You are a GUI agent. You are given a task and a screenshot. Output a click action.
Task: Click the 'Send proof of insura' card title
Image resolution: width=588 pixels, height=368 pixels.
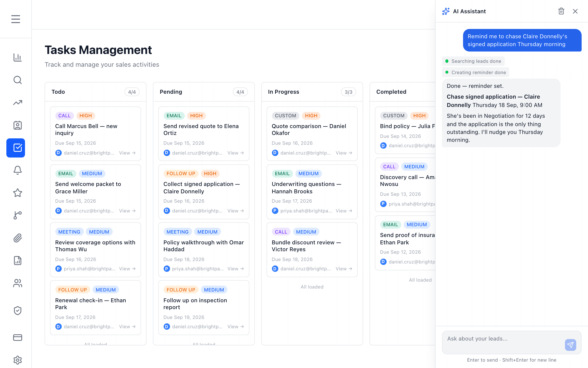[408, 238]
